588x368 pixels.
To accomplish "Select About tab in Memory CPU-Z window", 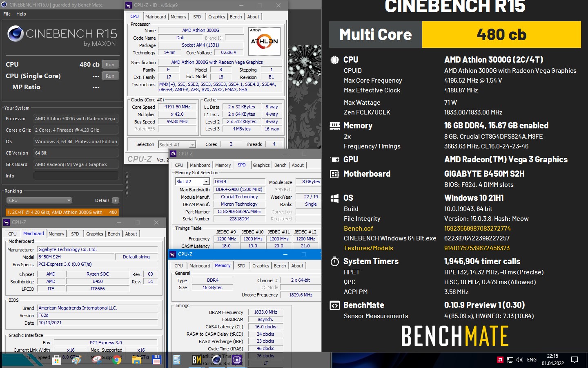I will tap(297, 266).
